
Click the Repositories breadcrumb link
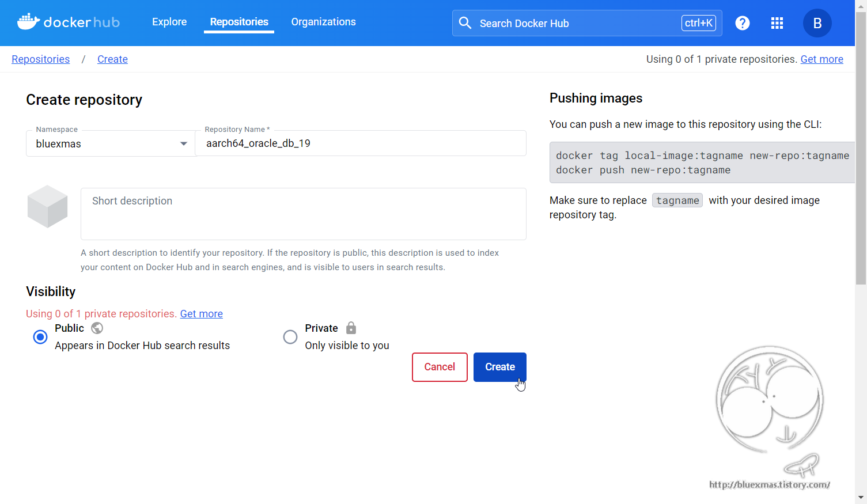[41, 59]
